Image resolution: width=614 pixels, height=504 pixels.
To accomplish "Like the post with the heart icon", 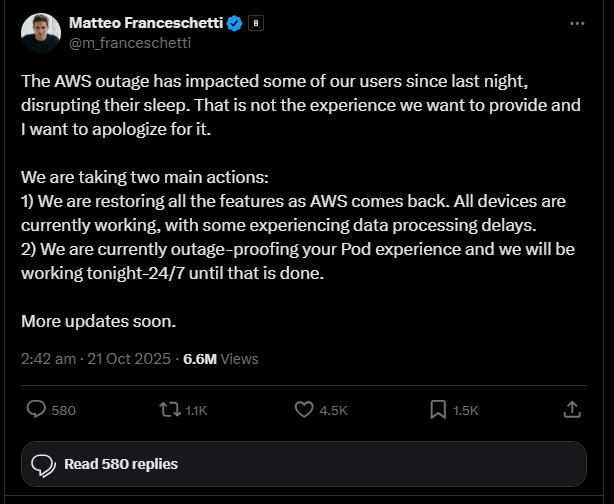I will click(x=305, y=410).
